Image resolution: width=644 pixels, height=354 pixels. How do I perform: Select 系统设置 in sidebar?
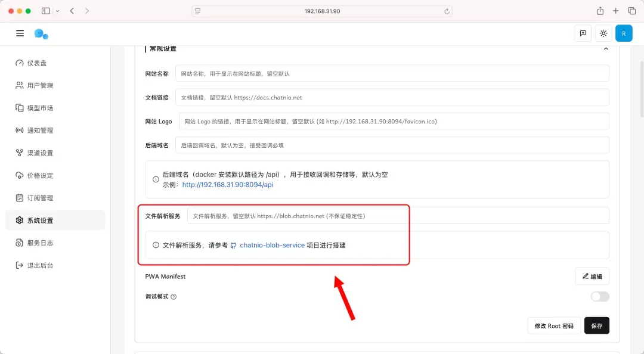tap(55, 220)
